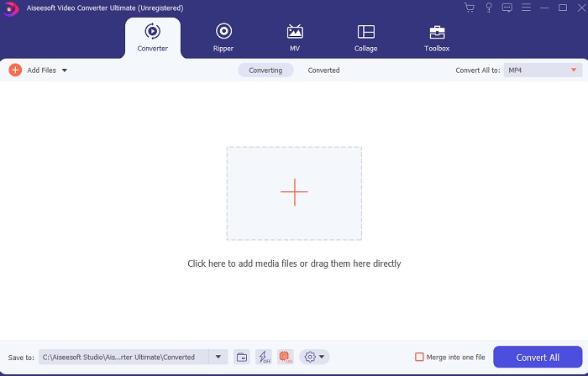
Task: Enable Merge into one file checkbox
Action: tap(419, 357)
